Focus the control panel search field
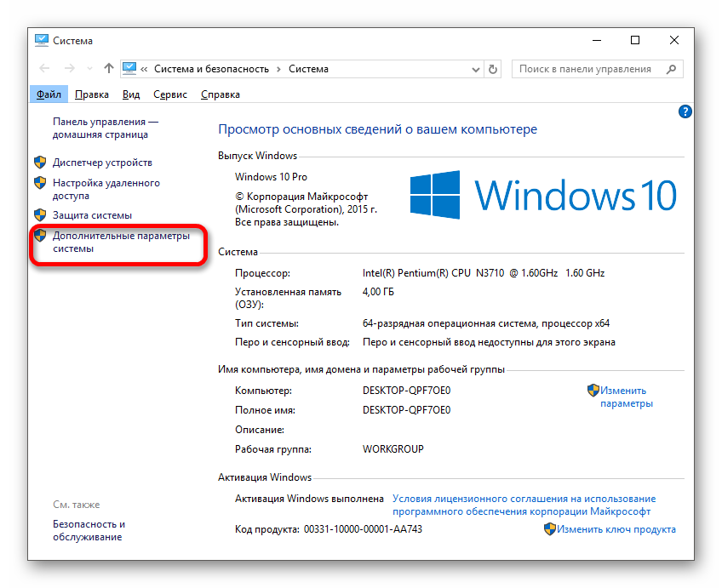 pos(597,69)
